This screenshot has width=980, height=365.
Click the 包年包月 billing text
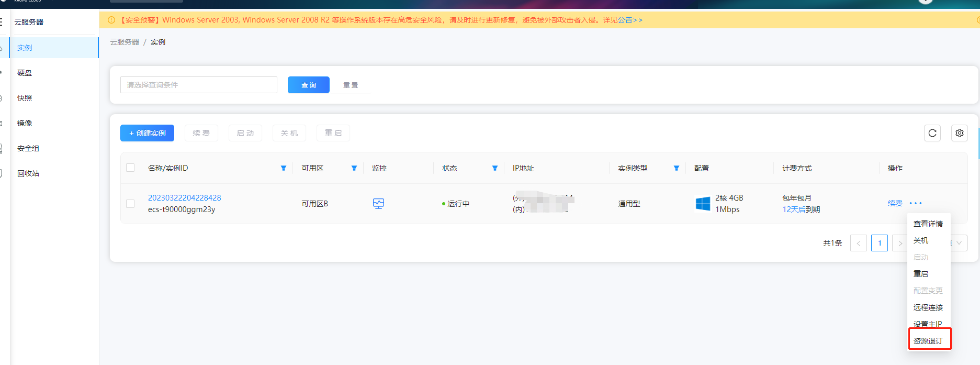(797, 198)
